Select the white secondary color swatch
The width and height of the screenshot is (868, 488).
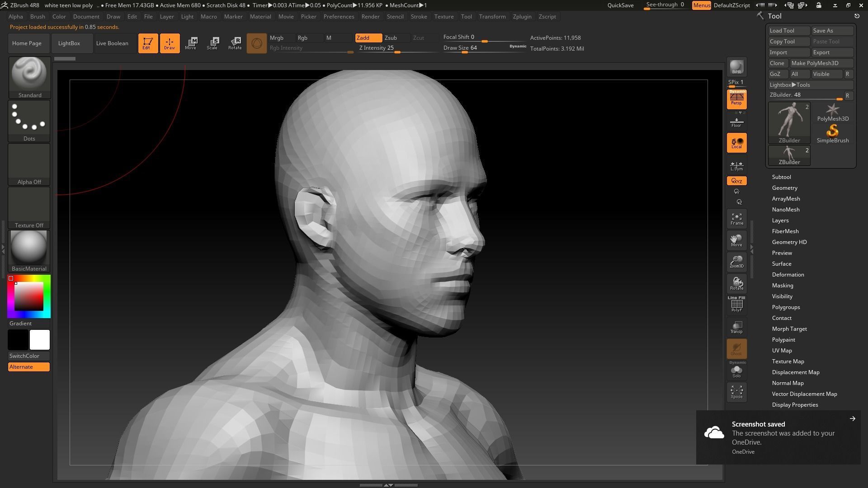click(x=40, y=340)
